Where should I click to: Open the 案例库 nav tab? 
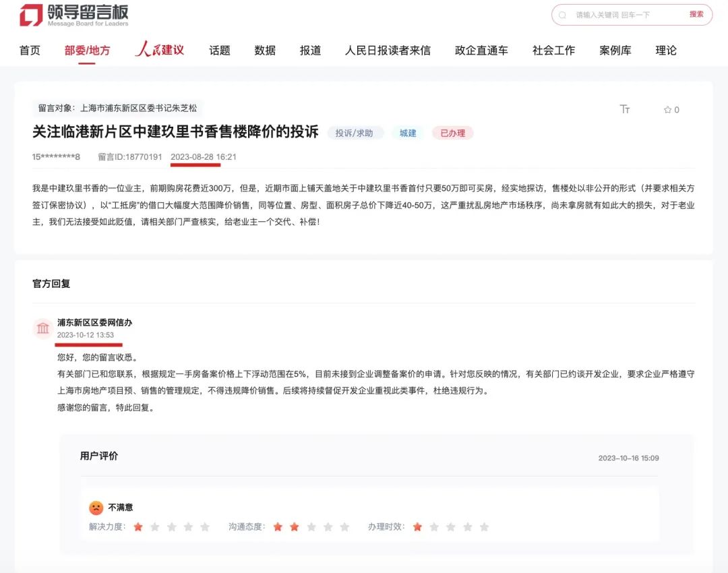(x=615, y=50)
